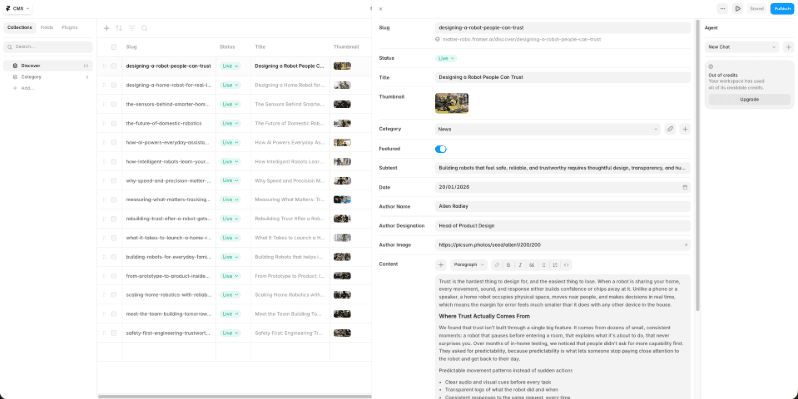Check the why-speed-and-precision-matter row

(x=114, y=181)
